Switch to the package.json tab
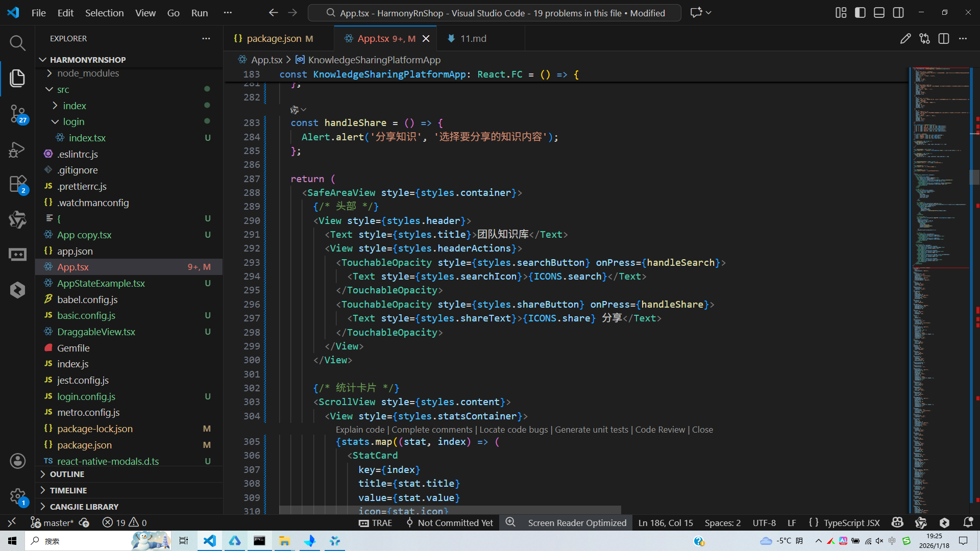This screenshot has width=980, height=551. [274, 39]
